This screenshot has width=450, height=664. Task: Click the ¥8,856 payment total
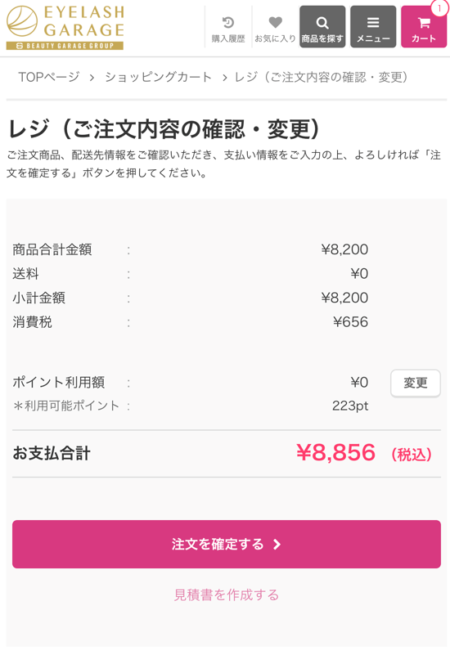click(336, 453)
